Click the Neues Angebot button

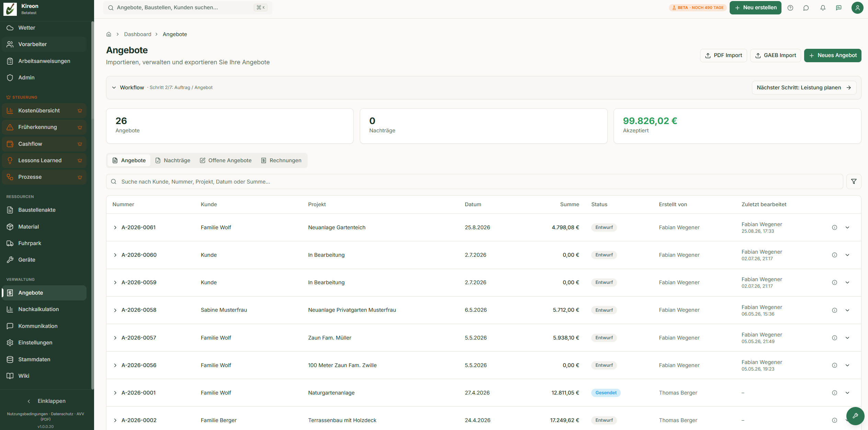(x=833, y=55)
